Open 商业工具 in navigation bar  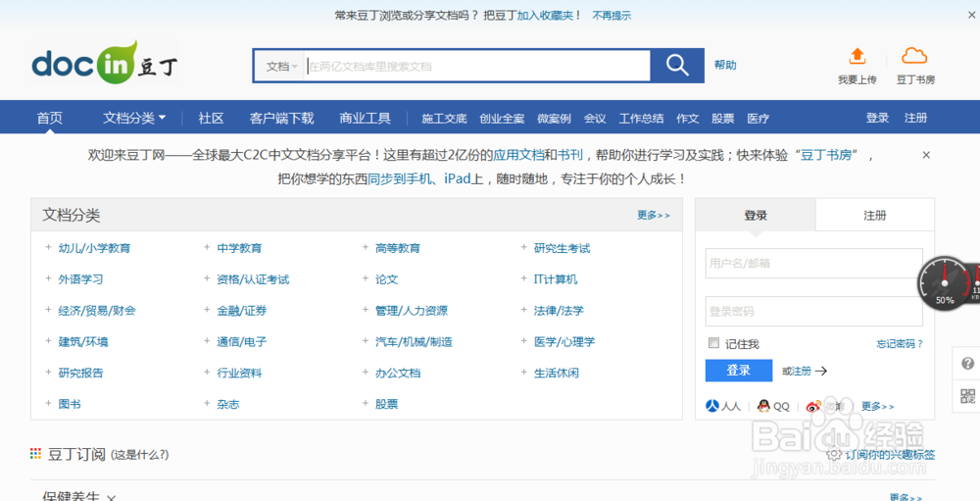point(365,118)
